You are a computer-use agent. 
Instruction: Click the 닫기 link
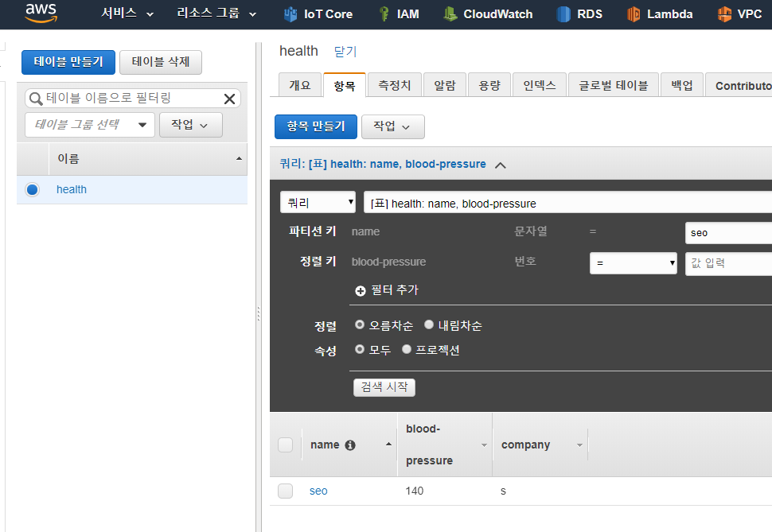point(345,51)
